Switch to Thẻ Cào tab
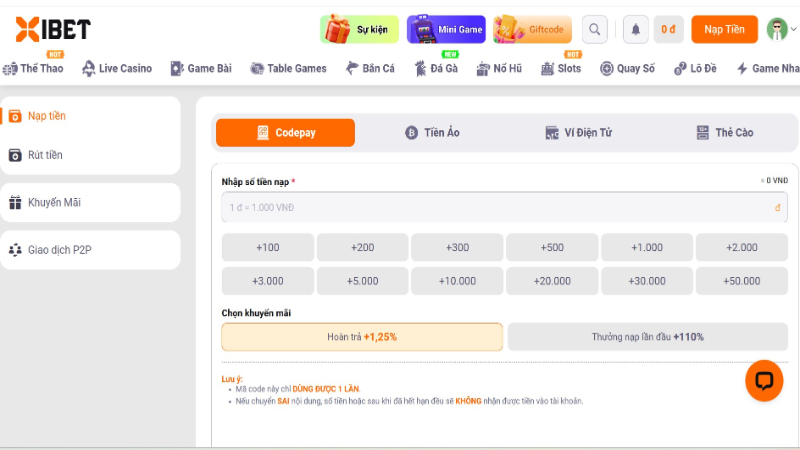The image size is (800, 450). pyautogui.click(x=724, y=133)
